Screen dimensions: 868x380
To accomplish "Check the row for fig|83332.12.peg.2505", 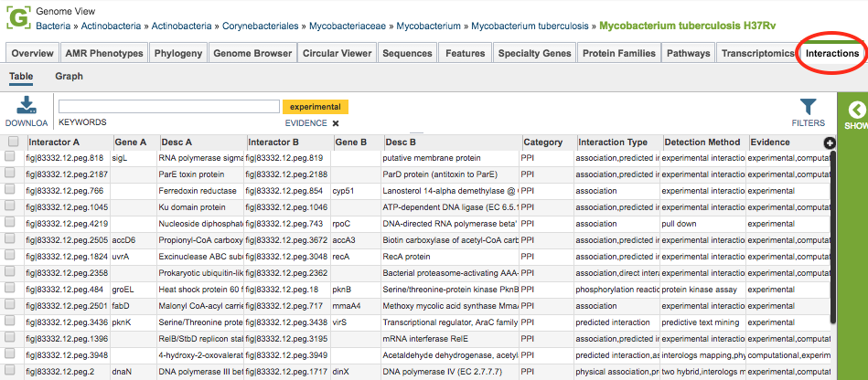I will tap(10, 239).
